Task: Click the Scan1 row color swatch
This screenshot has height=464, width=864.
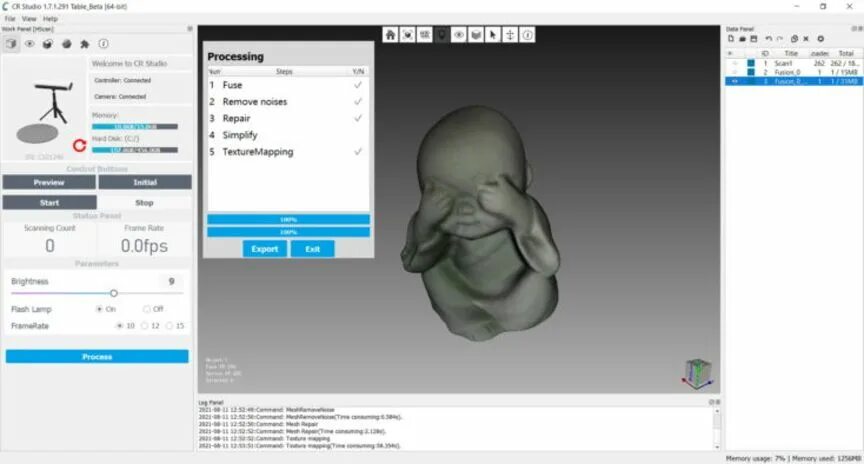Action: pyautogui.click(x=750, y=63)
